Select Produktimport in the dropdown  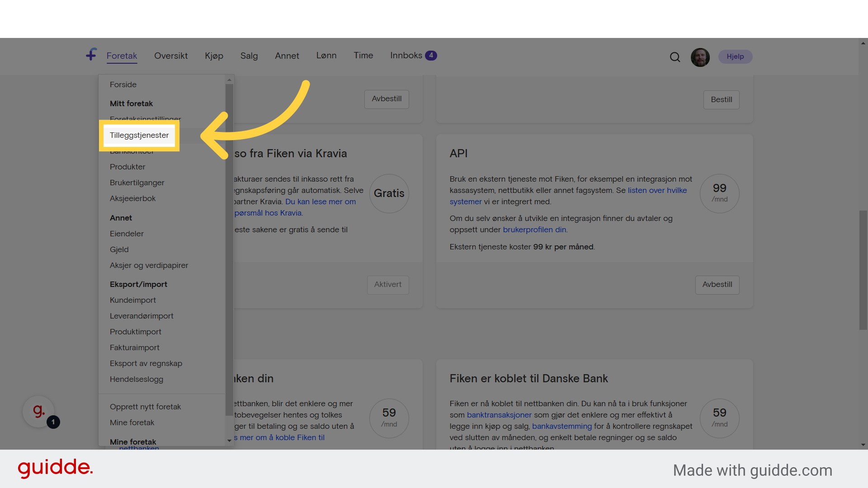coord(136,332)
